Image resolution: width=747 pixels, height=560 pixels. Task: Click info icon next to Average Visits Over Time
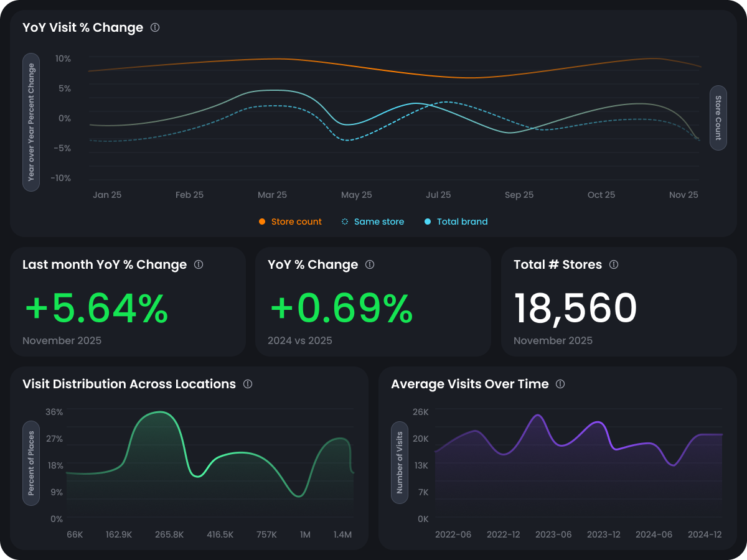pos(560,384)
